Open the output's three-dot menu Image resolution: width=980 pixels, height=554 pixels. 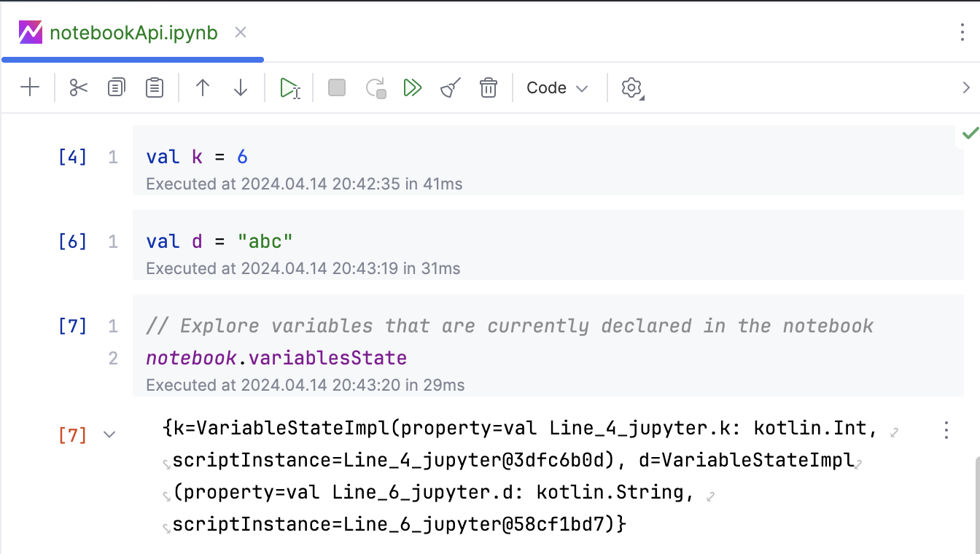(x=946, y=430)
